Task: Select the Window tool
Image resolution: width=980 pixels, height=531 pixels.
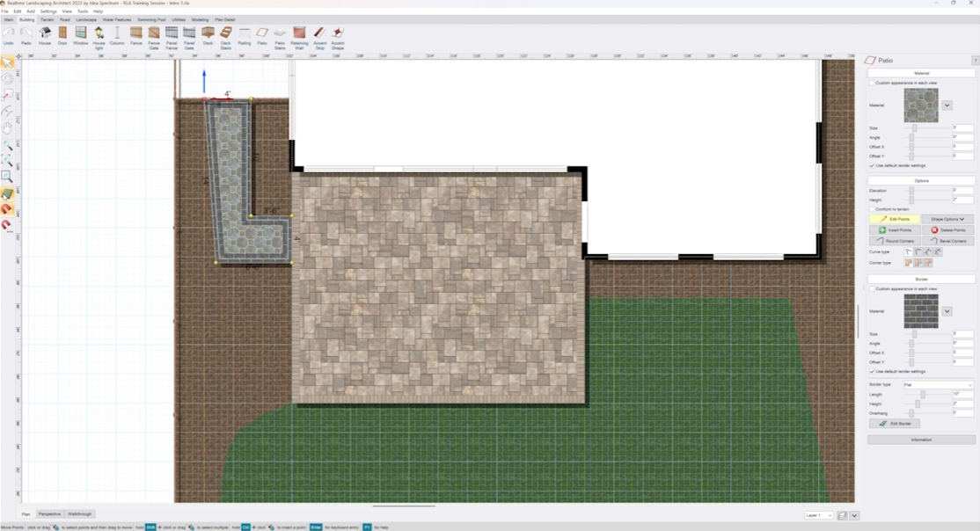Action: tap(81, 36)
